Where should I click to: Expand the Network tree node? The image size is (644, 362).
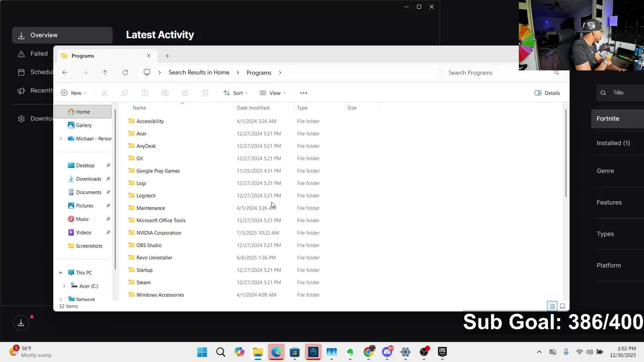click(61, 299)
